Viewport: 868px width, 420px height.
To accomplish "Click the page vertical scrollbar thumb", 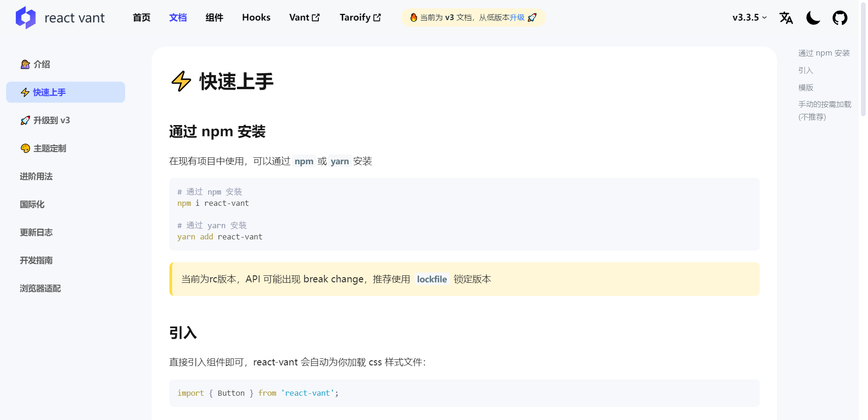I will pos(863,58).
